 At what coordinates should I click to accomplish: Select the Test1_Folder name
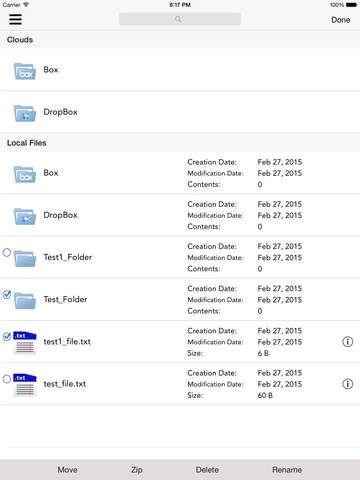click(x=68, y=257)
